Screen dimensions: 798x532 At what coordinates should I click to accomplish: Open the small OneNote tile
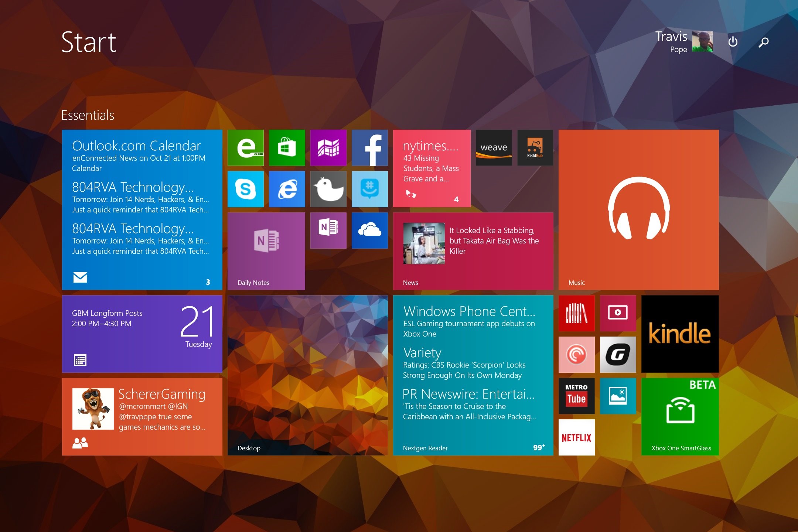tap(328, 231)
